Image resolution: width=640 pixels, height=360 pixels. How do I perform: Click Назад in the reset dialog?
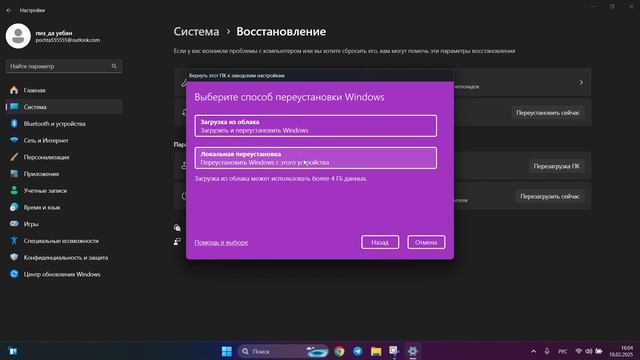(380, 242)
